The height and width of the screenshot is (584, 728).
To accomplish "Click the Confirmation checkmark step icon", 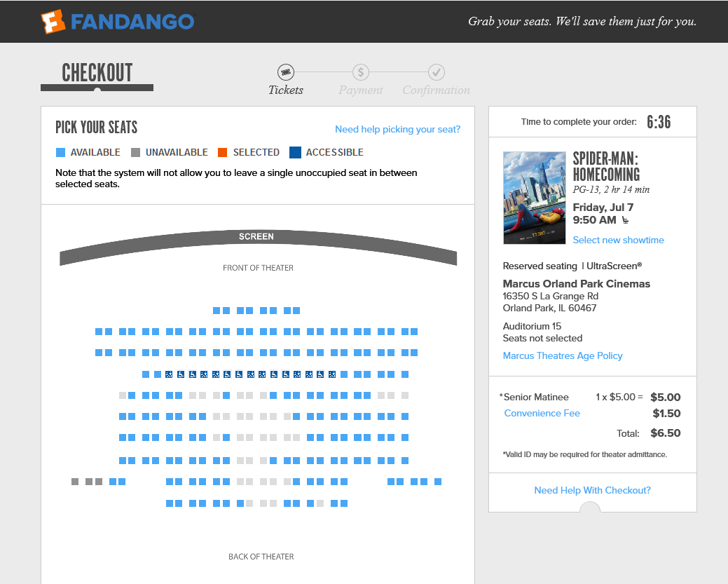I will click(436, 72).
